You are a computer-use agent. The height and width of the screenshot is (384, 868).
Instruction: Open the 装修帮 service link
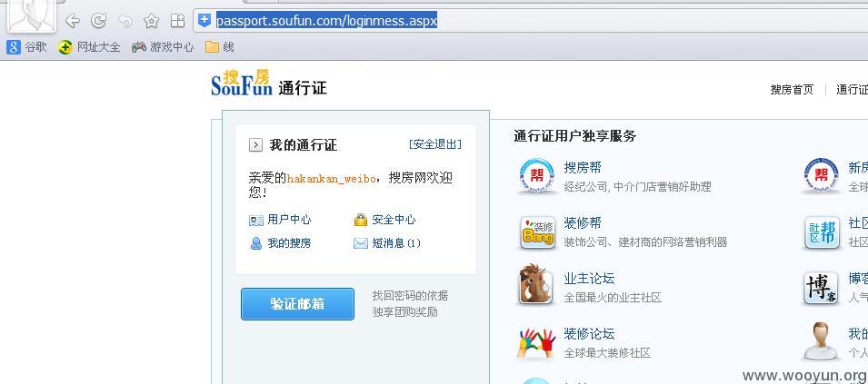(x=583, y=223)
